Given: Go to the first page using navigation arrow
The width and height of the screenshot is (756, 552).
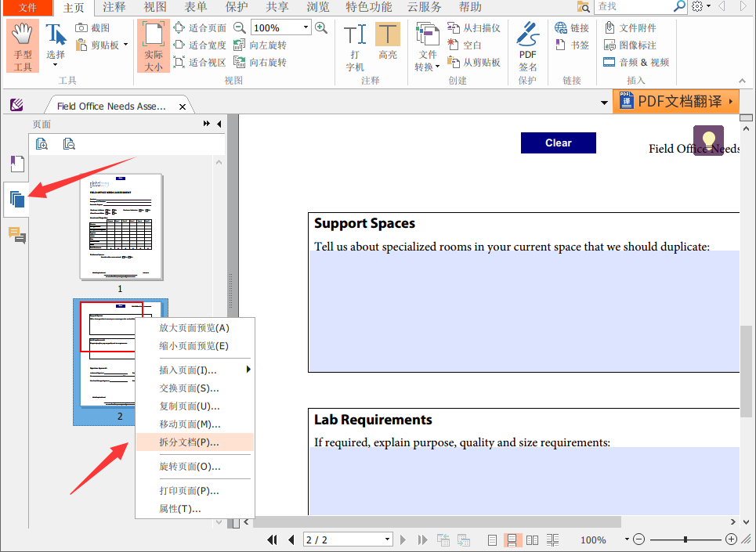Looking at the screenshot, I should point(273,539).
